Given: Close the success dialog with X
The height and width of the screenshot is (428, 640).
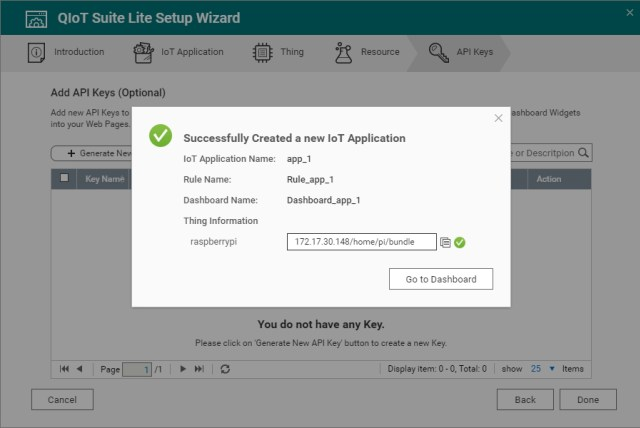Looking at the screenshot, I should point(498,118).
